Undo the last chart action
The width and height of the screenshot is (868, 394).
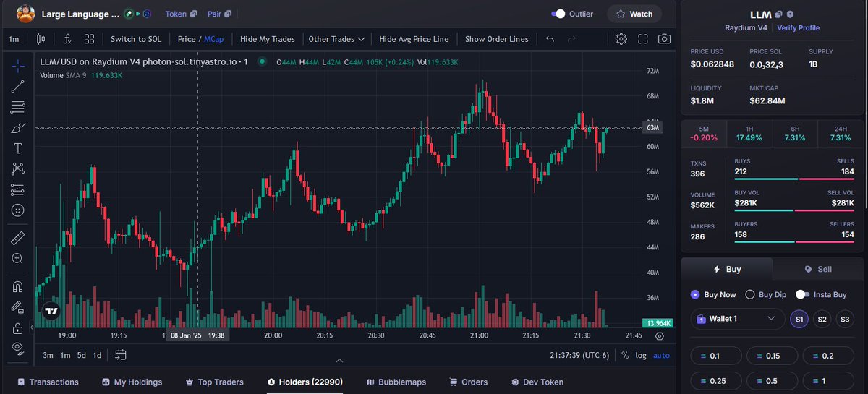[550, 39]
